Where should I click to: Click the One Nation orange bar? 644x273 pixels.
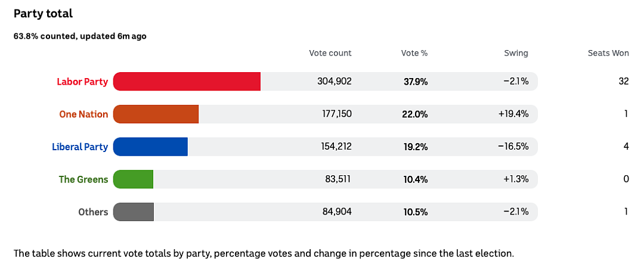tap(156, 114)
